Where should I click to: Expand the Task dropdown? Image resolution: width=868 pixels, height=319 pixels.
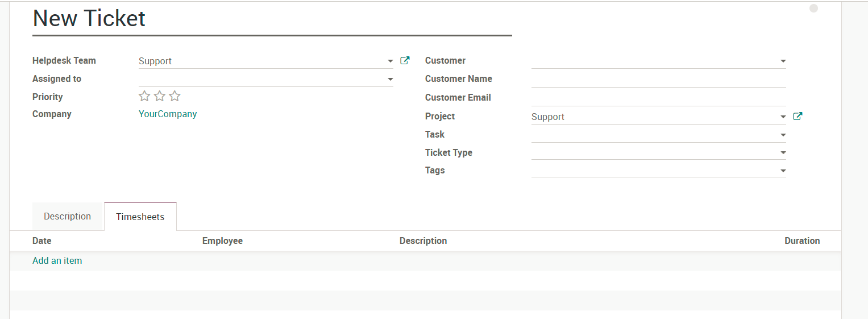click(x=783, y=135)
